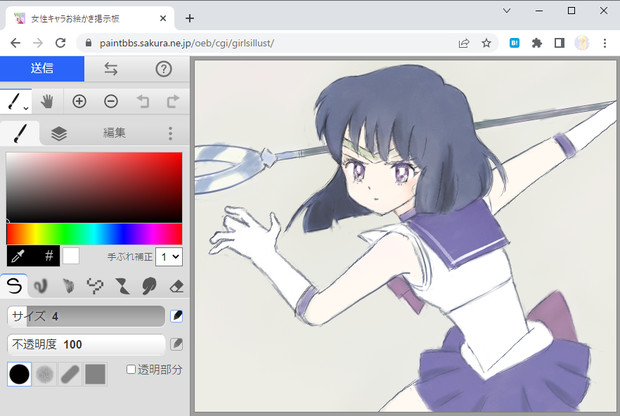
Task: Switch to the layers tab
Action: [x=59, y=133]
